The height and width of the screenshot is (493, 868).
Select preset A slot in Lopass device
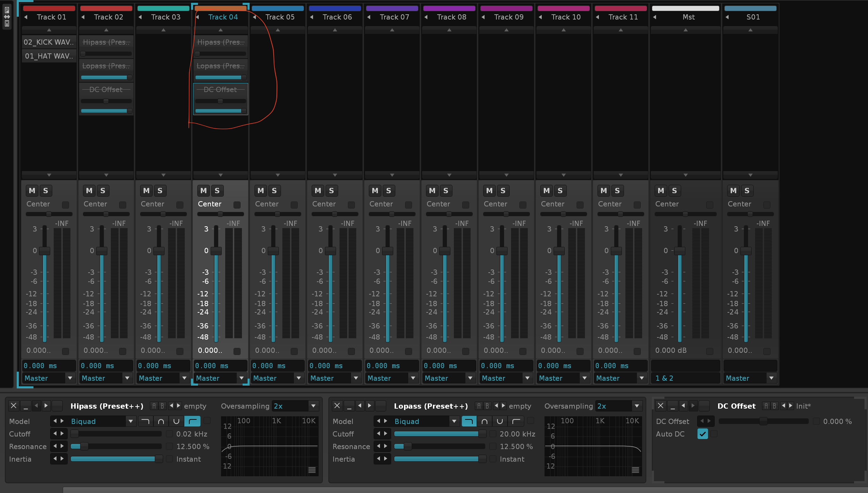[479, 406]
